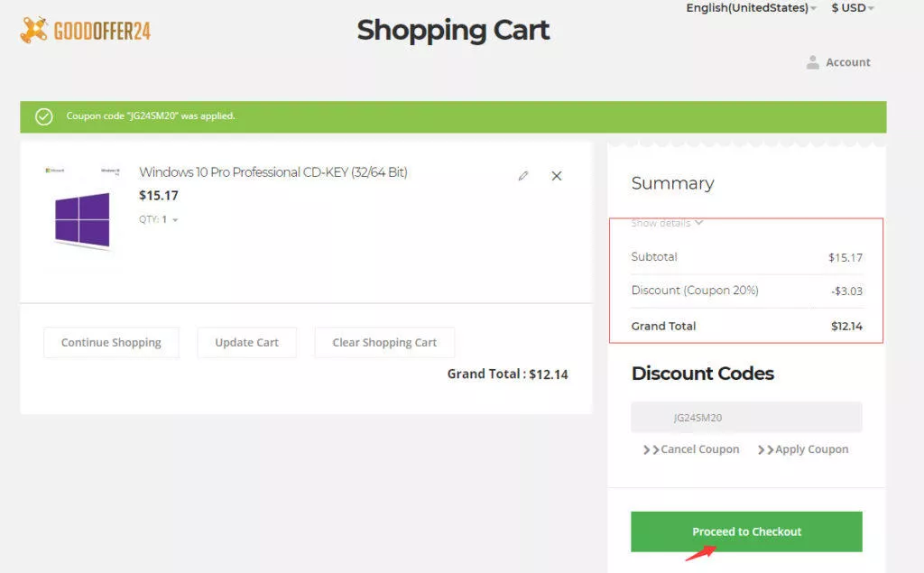Click Cancel Coupon link

699,449
